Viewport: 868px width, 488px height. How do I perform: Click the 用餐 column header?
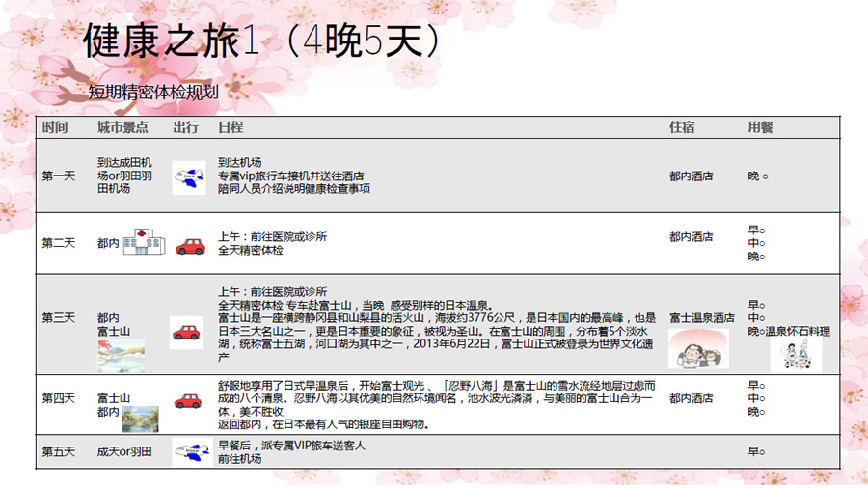[761, 127]
